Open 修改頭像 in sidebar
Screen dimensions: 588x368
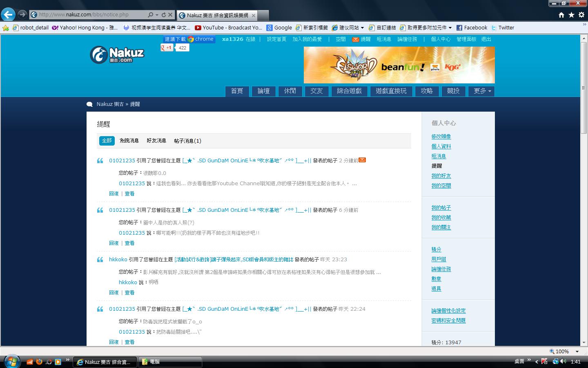pos(441,137)
